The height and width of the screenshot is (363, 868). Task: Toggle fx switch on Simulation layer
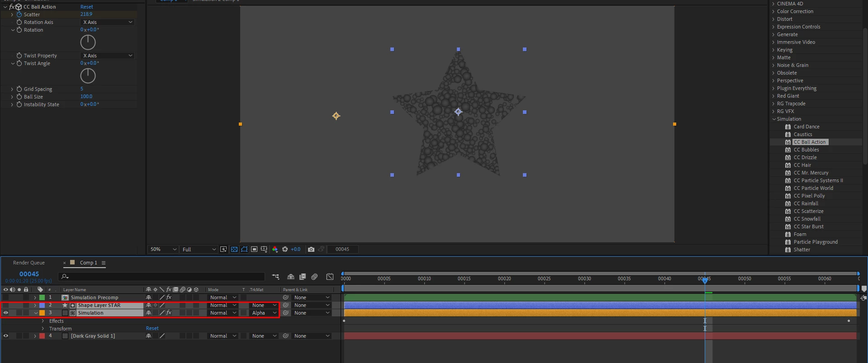pyautogui.click(x=169, y=313)
